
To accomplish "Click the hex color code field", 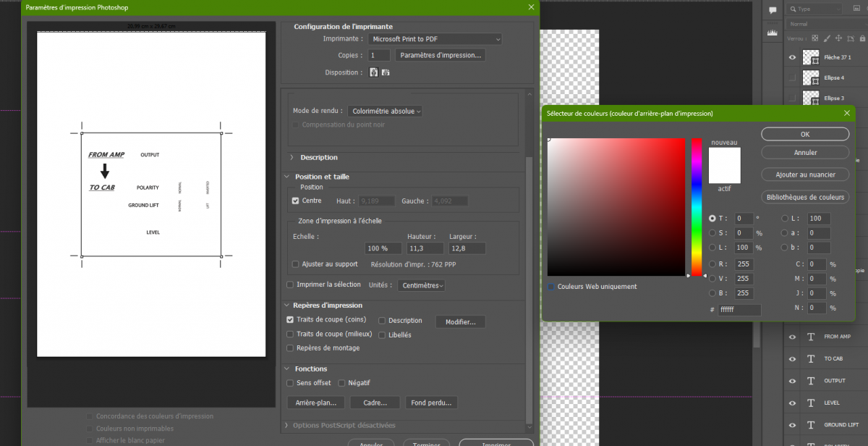I will 739,310.
